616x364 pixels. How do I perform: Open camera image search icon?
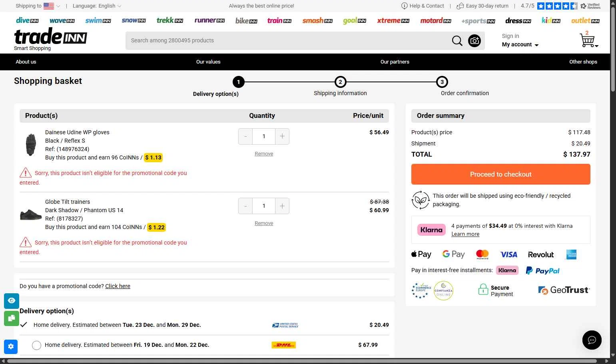pos(474,40)
